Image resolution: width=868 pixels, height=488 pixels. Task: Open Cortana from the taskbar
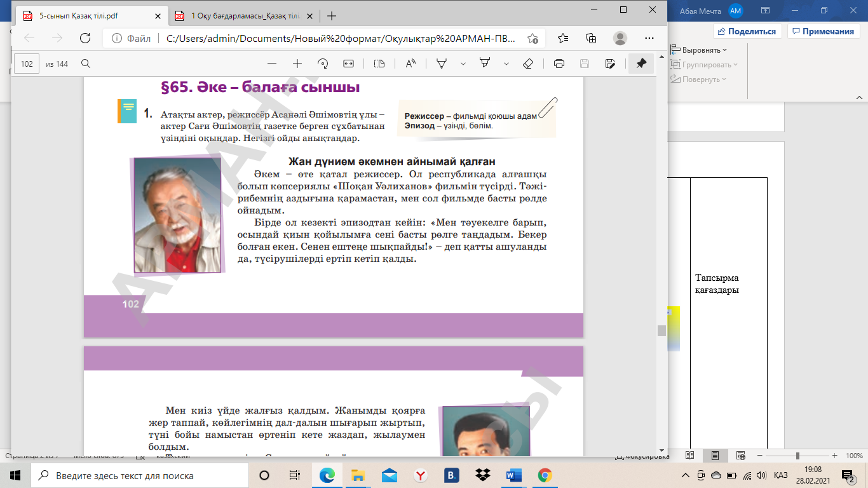(x=264, y=475)
